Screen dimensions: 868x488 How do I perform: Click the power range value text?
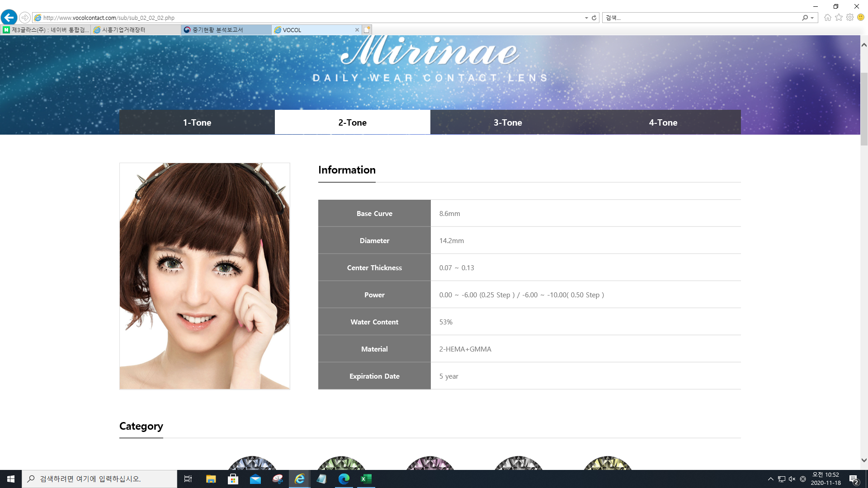522,295
